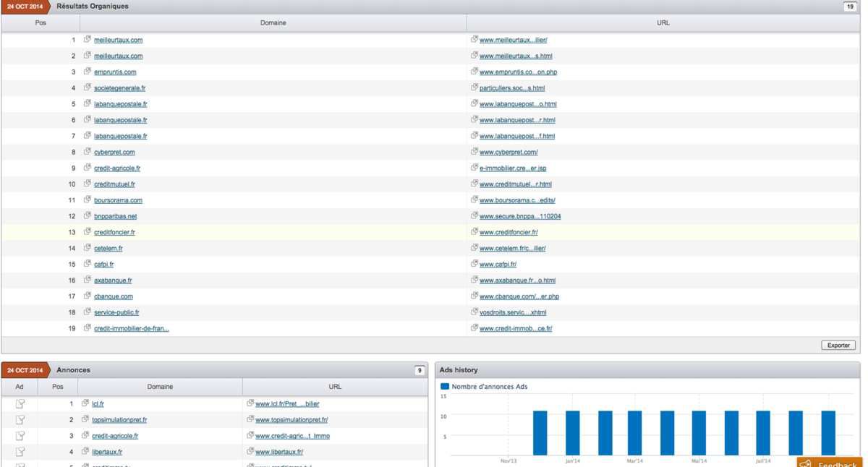The height and width of the screenshot is (467, 868).
Task: Follow the creditfoncier.fr domain link
Action: [x=114, y=232]
